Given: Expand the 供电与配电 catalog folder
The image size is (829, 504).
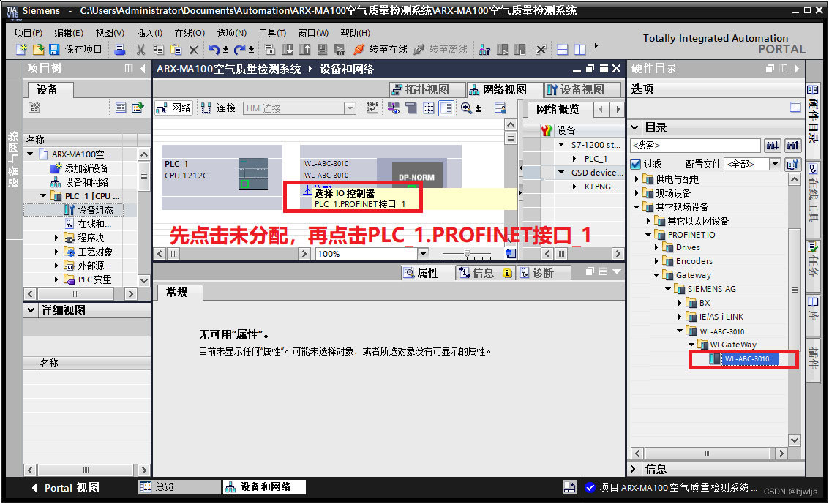Looking at the screenshot, I should pos(637,179).
